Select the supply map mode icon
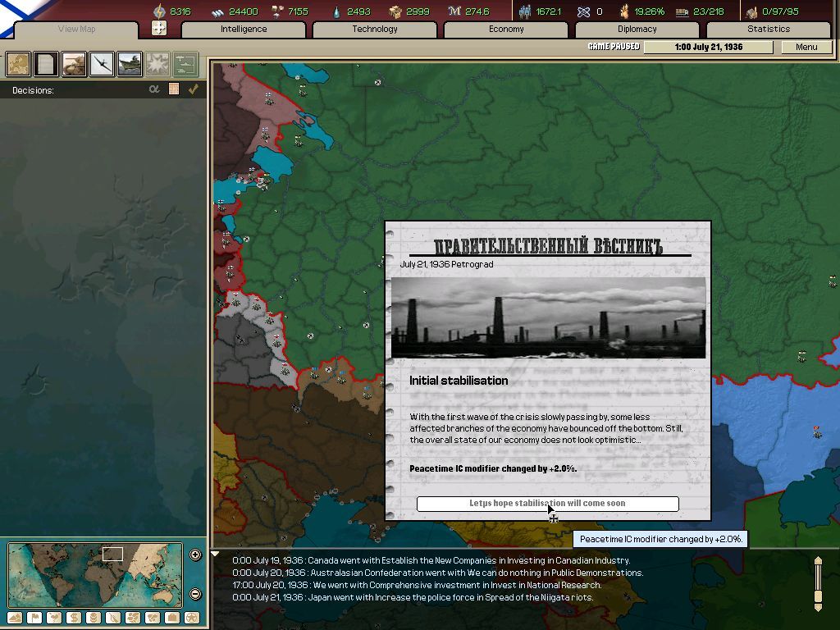Image resolution: width=840 pixels, height=630 pixels. coord(113,618)
